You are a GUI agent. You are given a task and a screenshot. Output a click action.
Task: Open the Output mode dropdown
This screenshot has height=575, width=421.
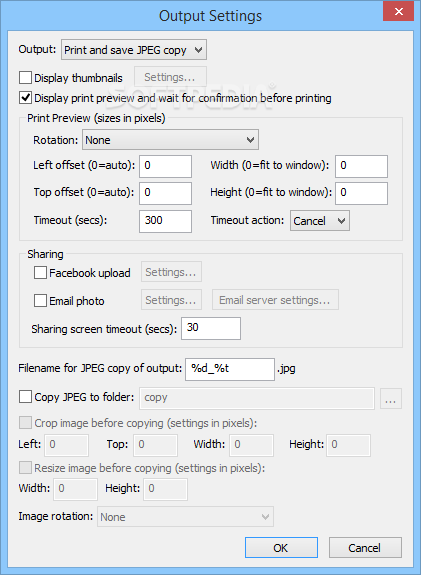click(134, 50)
